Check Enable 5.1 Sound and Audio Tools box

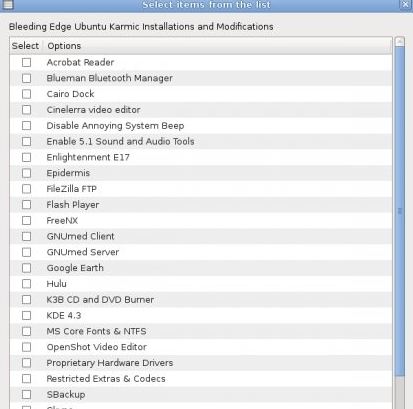(26, 142)
